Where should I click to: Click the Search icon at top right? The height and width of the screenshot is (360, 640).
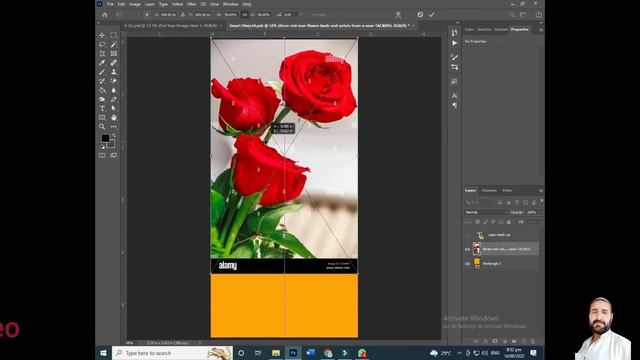tap(512, 15)
